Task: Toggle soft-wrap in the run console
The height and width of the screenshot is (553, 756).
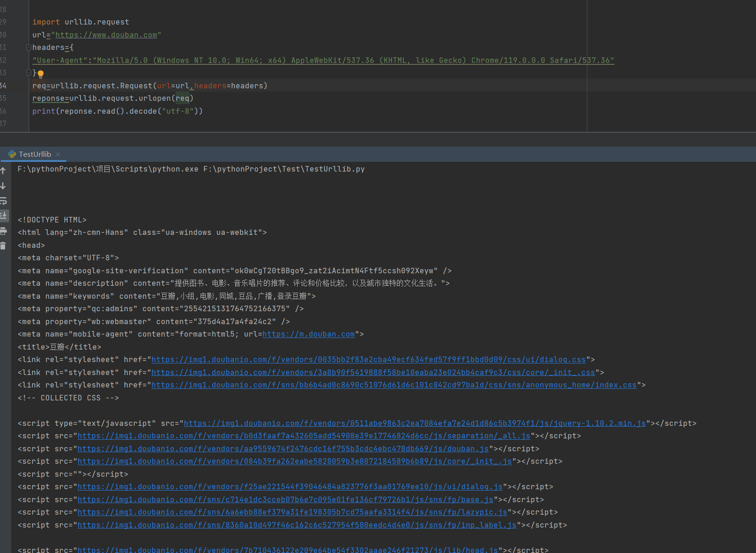Action: click(x=3, y=201)
